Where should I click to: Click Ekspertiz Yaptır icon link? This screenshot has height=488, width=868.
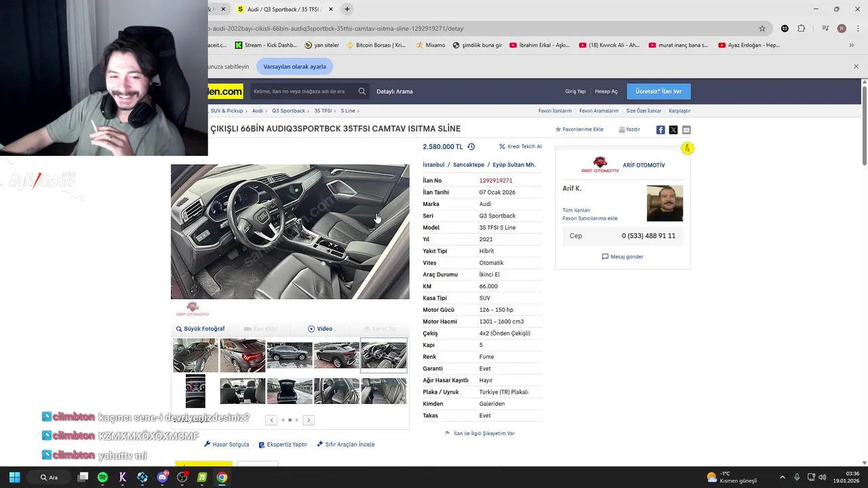click(283, 445)
